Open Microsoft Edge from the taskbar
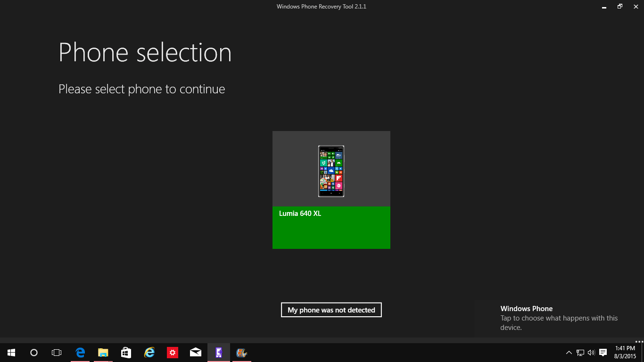 [80, 352]
